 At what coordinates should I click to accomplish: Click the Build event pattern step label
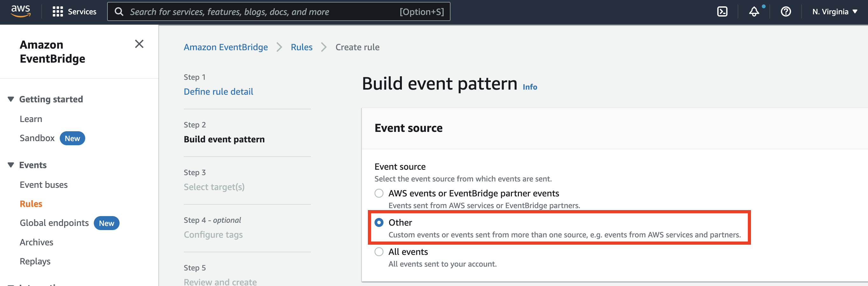(x=224, y=140)
